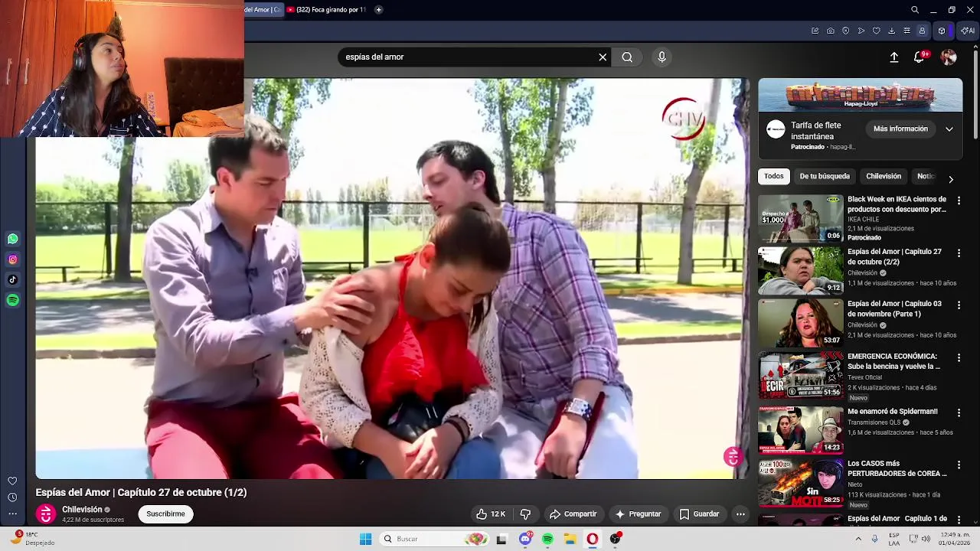The width and height of the screenshot is (980, 551).
Task: Open the YouTube account avatar menu
Action: click(949, 57)
